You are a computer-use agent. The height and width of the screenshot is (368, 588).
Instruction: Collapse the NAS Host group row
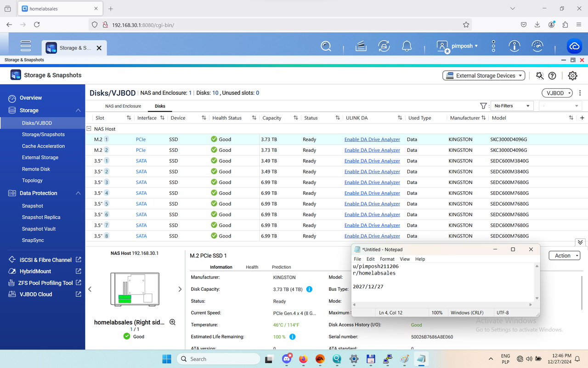[89, 129]
